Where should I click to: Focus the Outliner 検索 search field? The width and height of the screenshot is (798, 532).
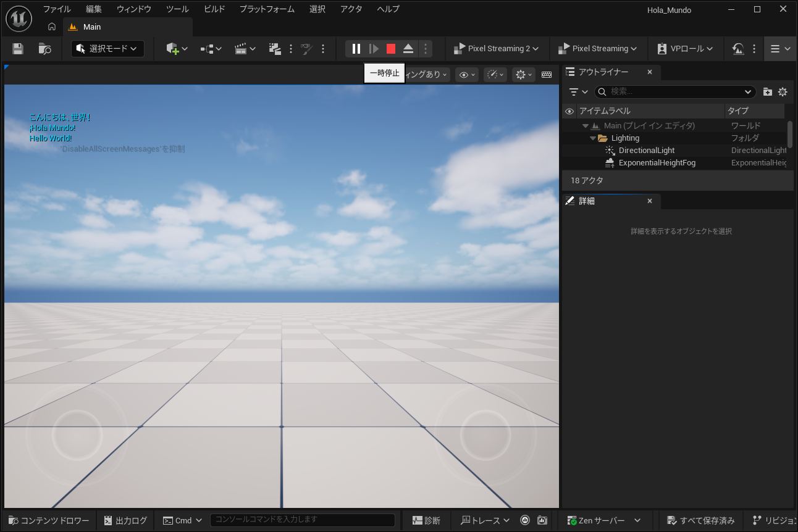click(x=675, y=92)
